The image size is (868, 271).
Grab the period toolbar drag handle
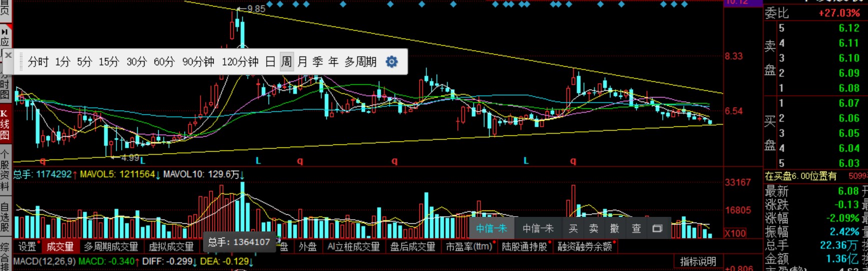click(x=21, y=62)
